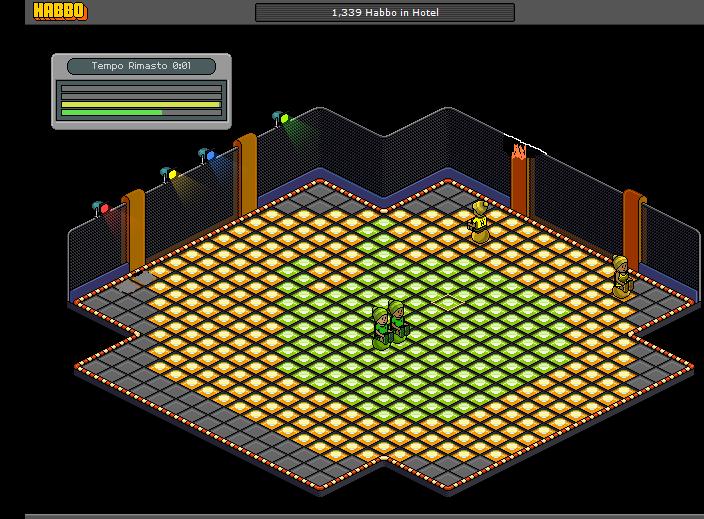Click the flame torch on the wall pillar

(519, 151)
